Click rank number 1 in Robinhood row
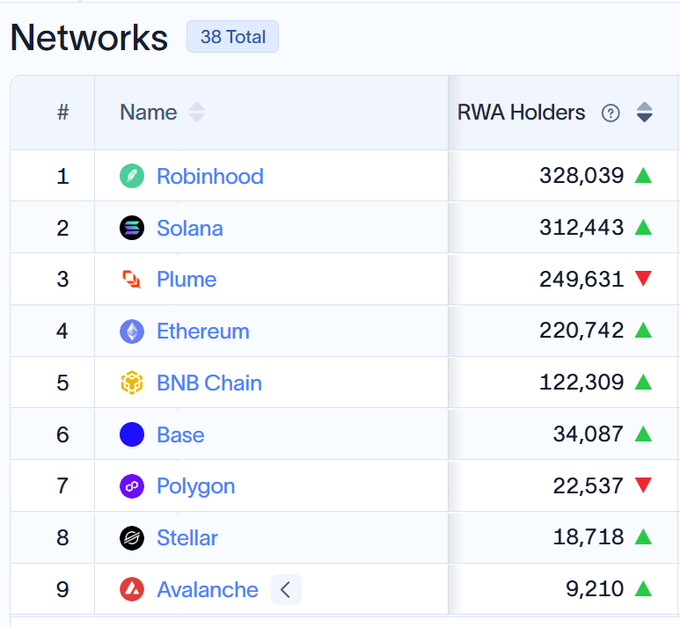 (63, 176)
